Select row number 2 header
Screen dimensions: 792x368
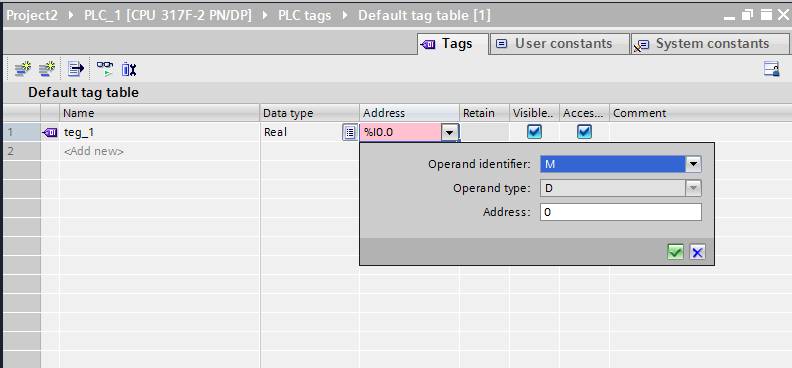click(x=21, y=151)
